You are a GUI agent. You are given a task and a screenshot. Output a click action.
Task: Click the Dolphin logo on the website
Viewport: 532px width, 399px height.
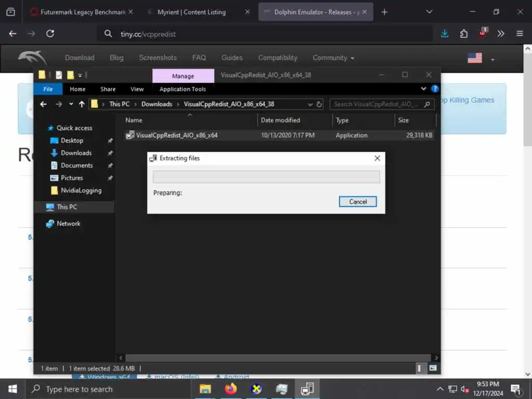click(x=32, y=57)
